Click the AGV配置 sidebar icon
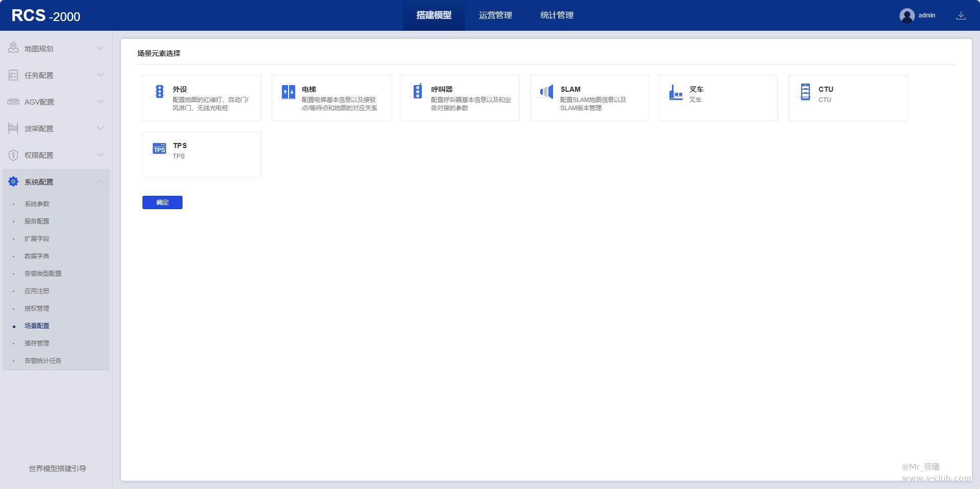 pyautogui.click(x=12, y=101)
